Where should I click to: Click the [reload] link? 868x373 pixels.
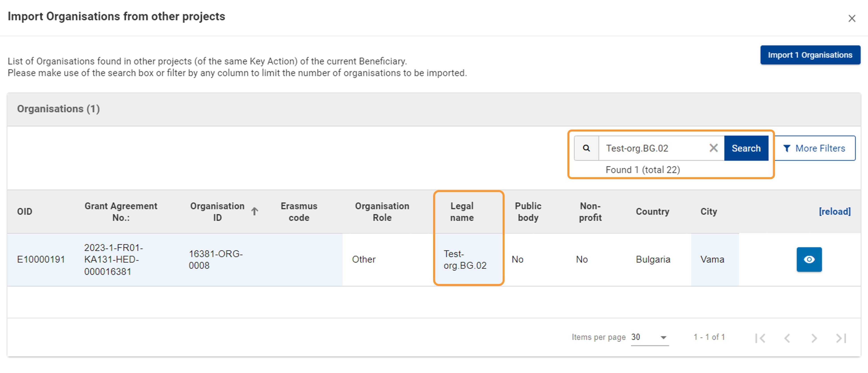(x=835, y=211)
